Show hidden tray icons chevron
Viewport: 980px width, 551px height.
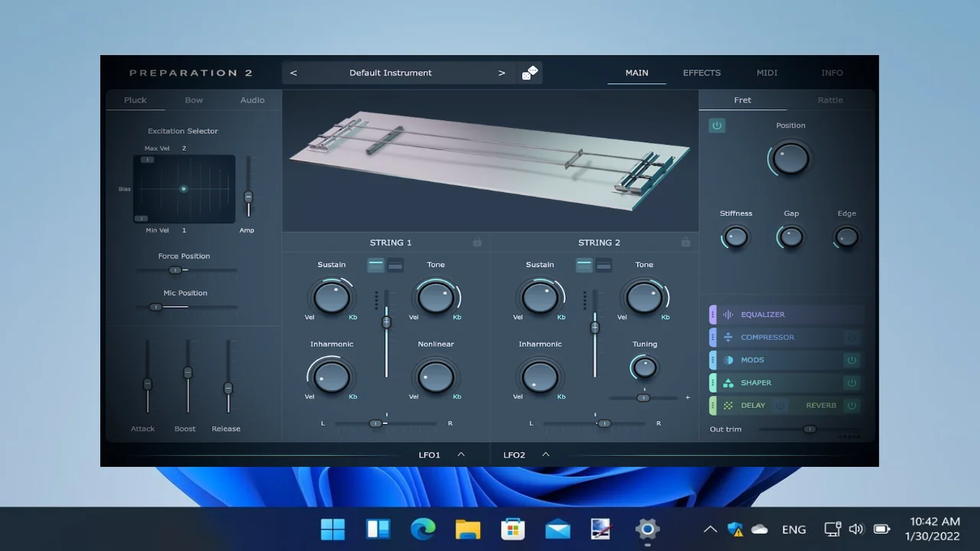tap(710, 529)
